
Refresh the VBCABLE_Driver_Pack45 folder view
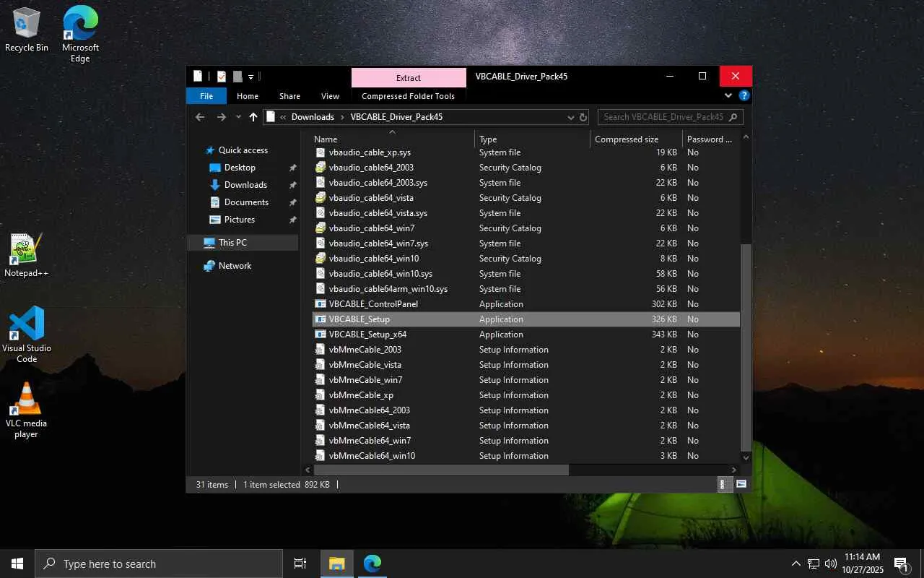pyautogui.click(x=583, y=117)
